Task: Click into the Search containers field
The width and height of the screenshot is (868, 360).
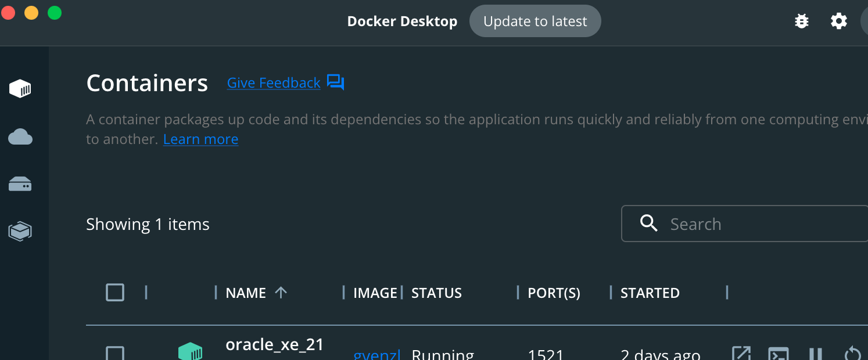Action: [745, 223]
